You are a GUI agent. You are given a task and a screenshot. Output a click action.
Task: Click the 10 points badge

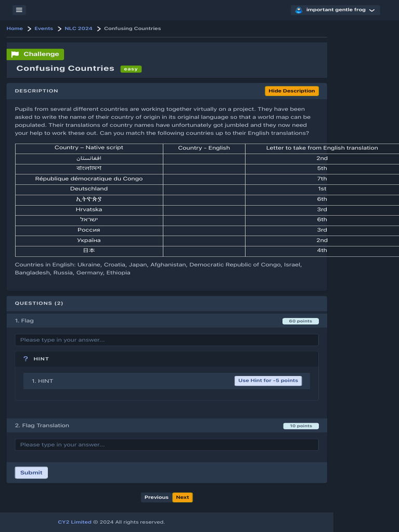301,426
